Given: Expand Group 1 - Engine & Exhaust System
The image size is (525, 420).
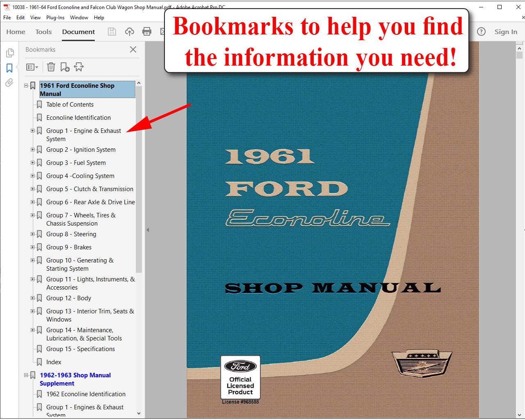Looking at the screenshot, I should coord(33,131).
